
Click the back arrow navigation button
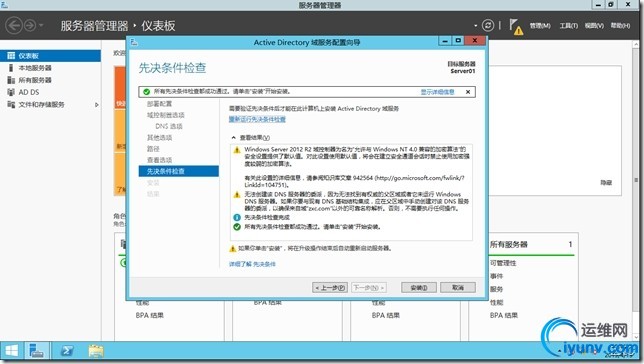(x=14, y=25)
